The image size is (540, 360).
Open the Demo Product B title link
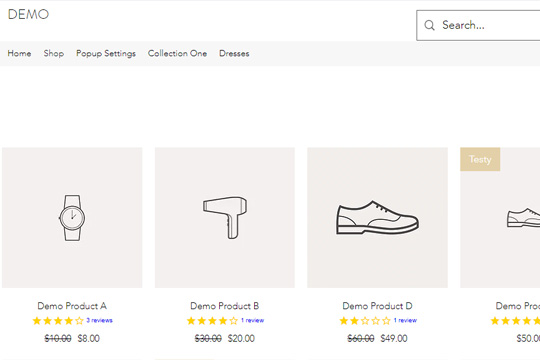(225, 306)
